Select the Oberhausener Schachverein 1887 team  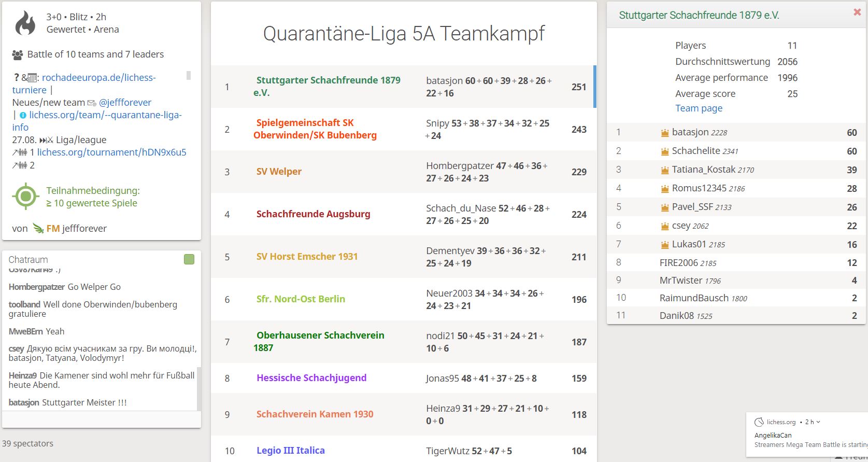click(x=319, y=342)
